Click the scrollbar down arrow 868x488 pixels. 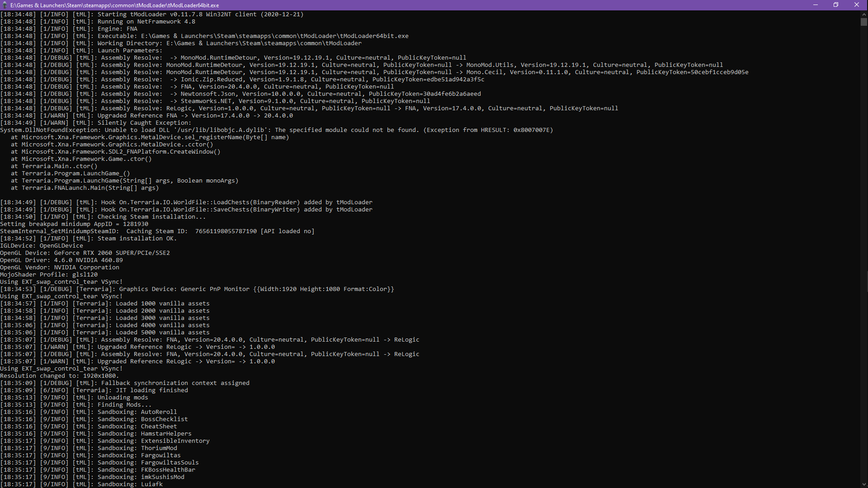pyautogui.click(x=864, y=484)
